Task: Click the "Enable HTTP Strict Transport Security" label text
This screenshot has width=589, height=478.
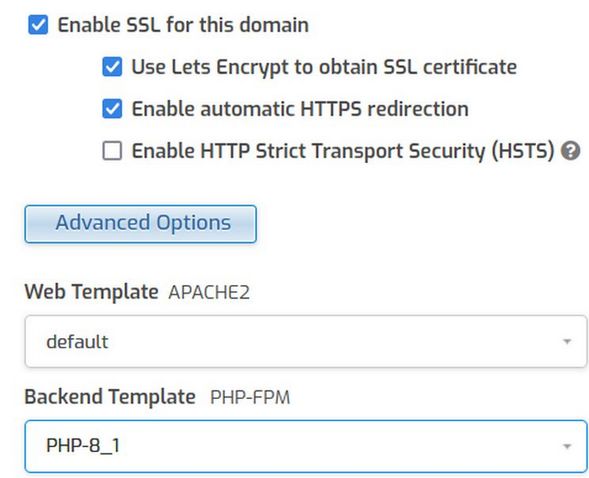Action: coord(343,152)
